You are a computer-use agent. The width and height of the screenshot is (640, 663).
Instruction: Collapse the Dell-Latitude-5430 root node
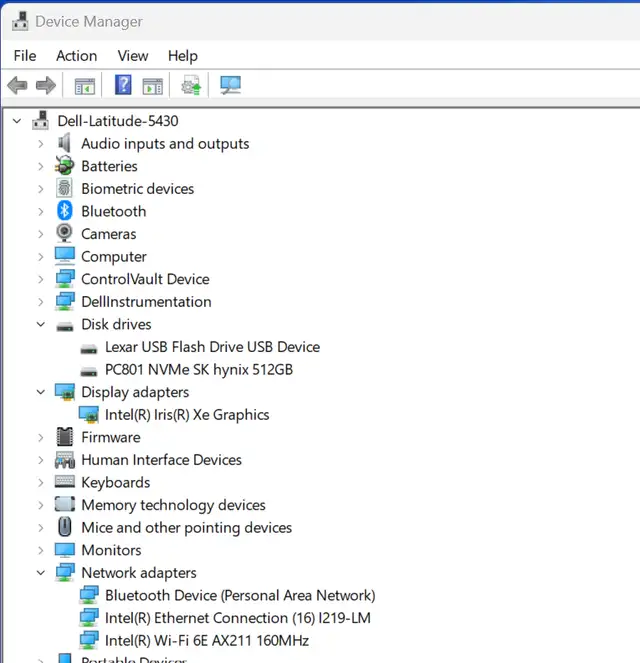[x=17, y=121]
